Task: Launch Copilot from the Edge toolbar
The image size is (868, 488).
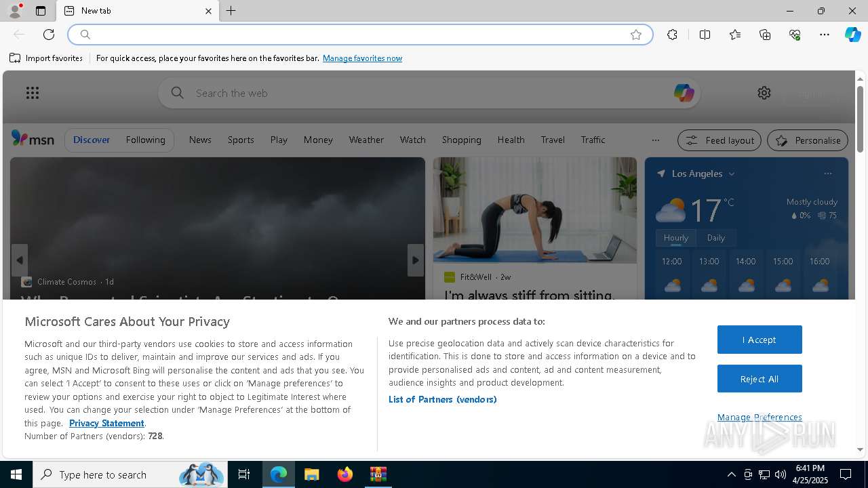Action: pos(852,35)
